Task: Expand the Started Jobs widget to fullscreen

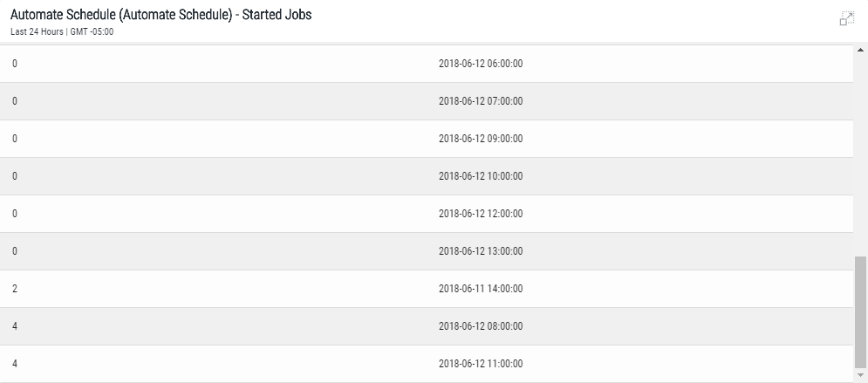Action: coord(845,19)
